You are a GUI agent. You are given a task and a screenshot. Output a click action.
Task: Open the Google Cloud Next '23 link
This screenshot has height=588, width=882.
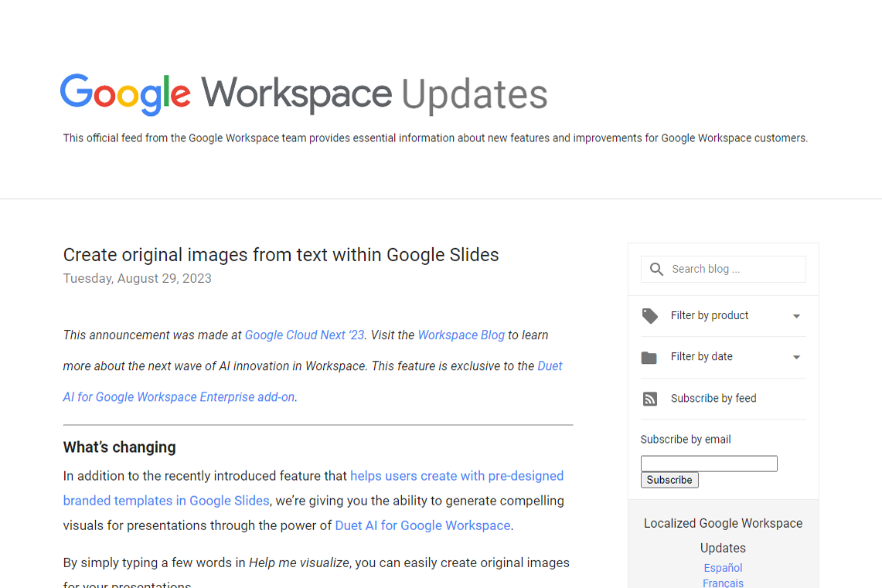tap(304, 335)
